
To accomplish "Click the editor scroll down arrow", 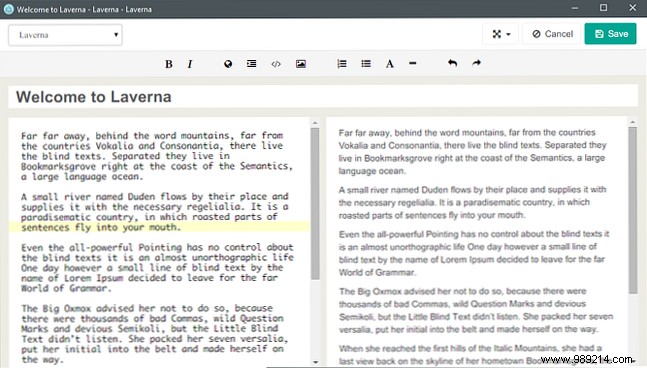I will 315,362.
